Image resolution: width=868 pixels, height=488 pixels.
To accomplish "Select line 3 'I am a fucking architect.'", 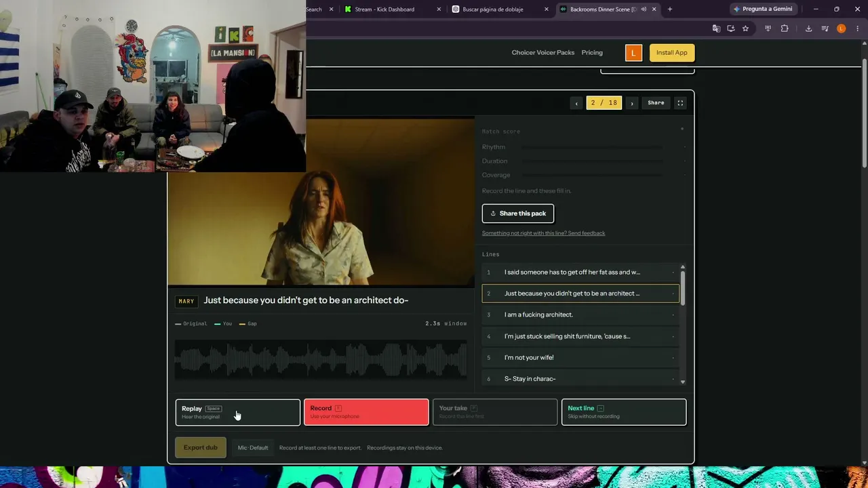I will 580,314.
